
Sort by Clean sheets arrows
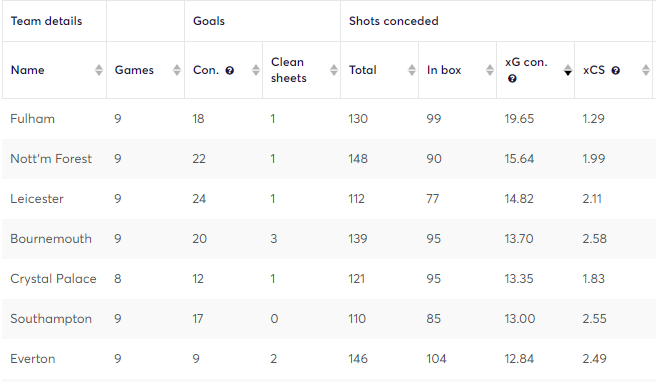pyautogui.click(x=334, y=70)
